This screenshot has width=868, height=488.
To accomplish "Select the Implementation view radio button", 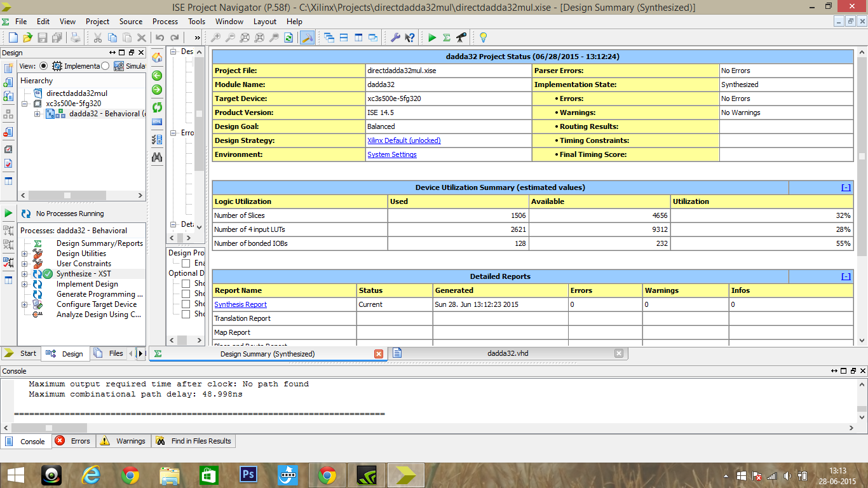I will (43, 66).
